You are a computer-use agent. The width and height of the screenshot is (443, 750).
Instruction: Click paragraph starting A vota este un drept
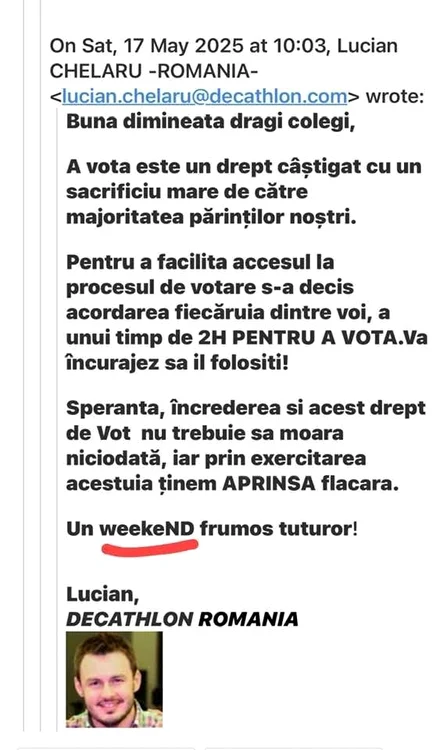coord(244,192)
